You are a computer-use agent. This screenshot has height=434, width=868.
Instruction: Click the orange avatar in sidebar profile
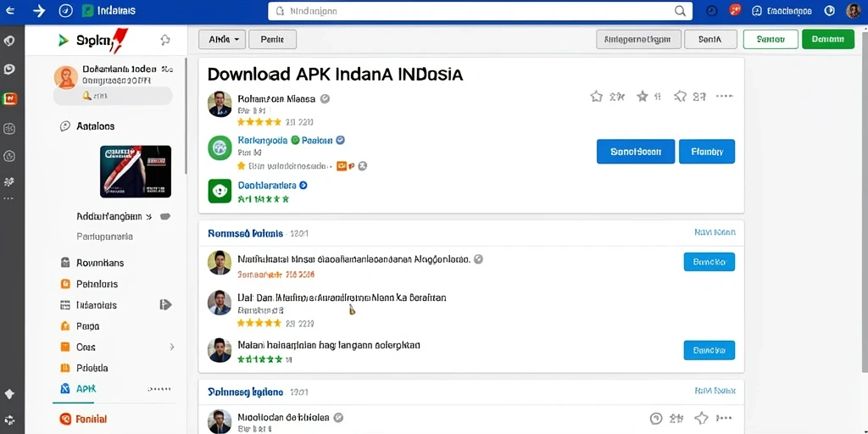(x=66, y=77)
